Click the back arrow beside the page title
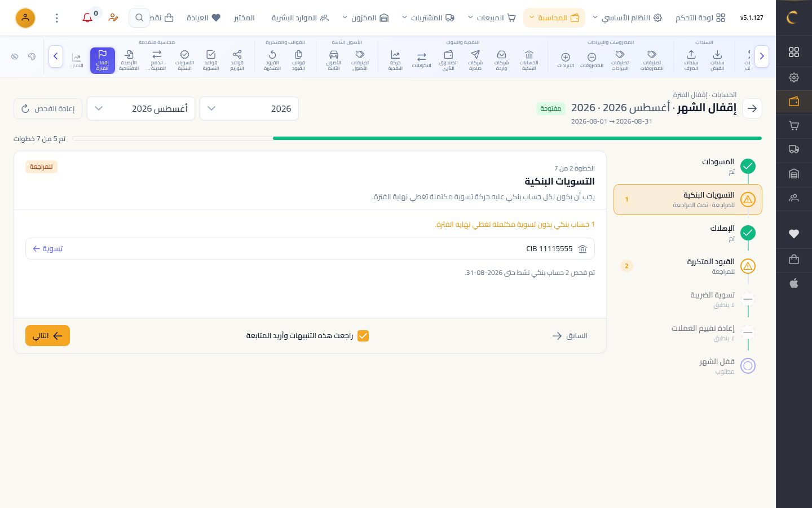 click(x=752, y=108)
